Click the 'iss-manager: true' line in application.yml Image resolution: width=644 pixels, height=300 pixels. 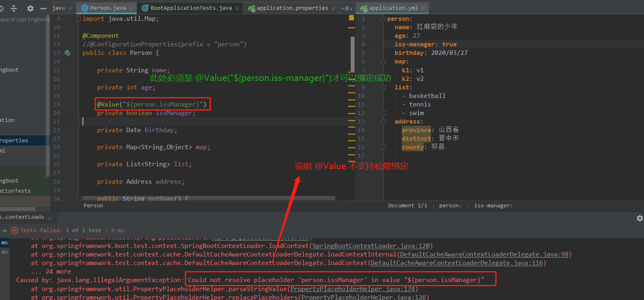[425, 44]
